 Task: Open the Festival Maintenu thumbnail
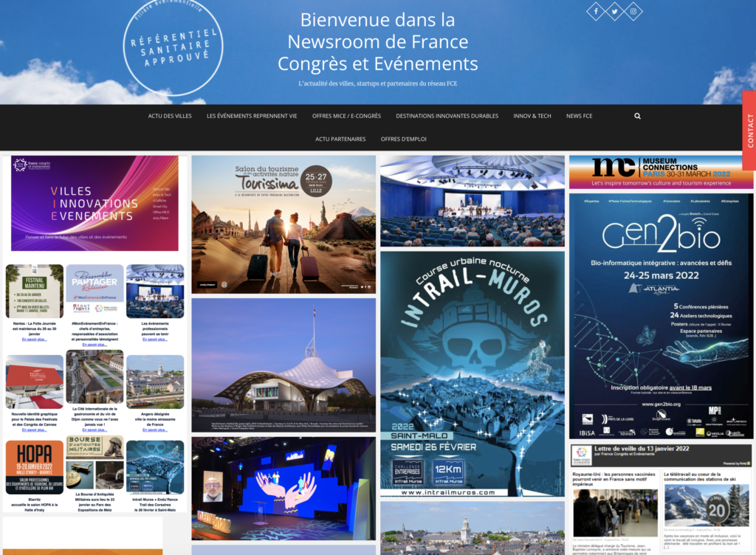pos(35,291)
